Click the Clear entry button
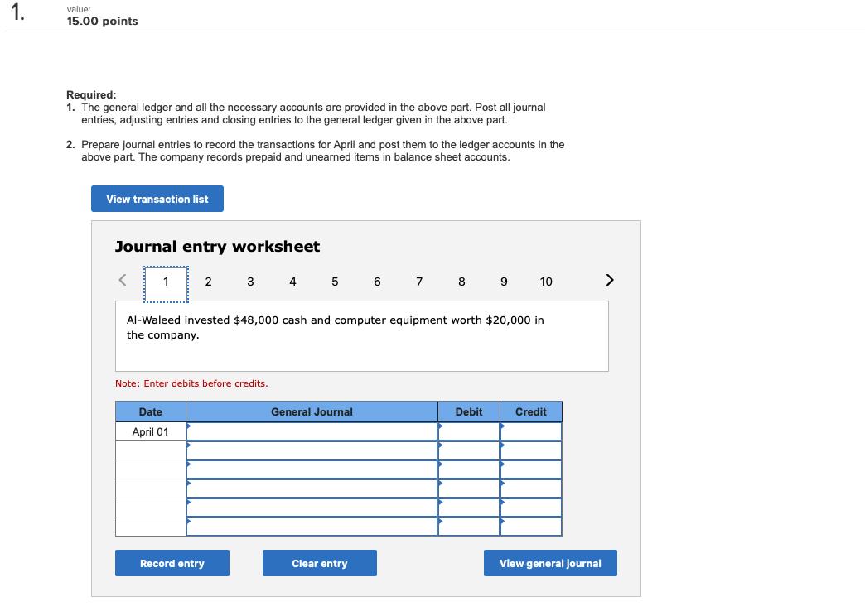865x616 pixels. point(320,563)
